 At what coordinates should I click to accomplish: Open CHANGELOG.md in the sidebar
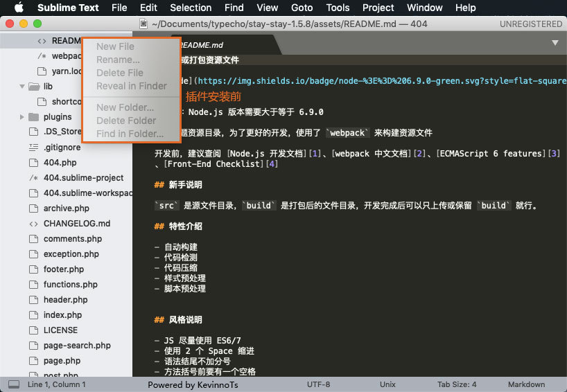[77, 224]
